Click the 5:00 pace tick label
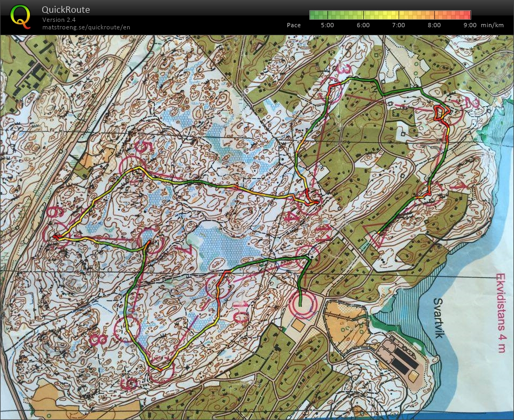This screenshot has width=514, height=420. pyautogui.click(x=327, y=25)
